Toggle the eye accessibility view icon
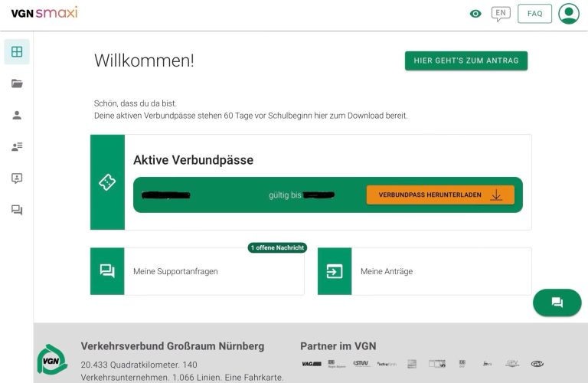The image size is (588, 383). coord(475,14)
